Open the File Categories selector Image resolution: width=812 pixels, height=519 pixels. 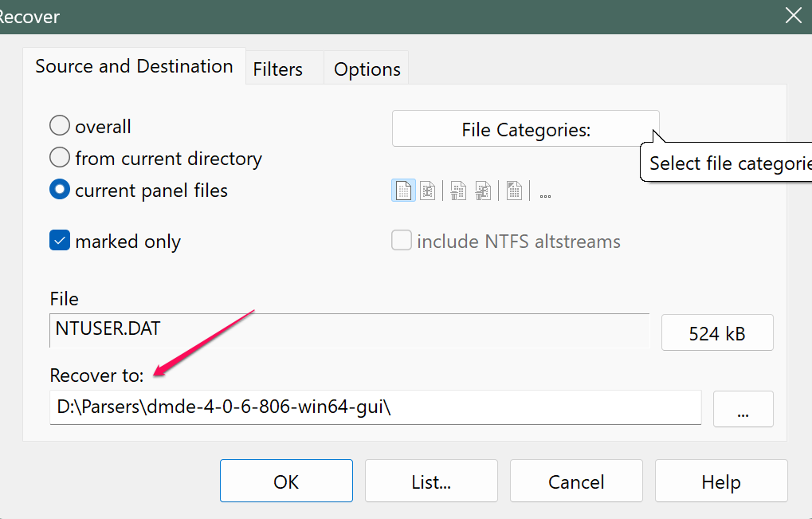point(526,130)
